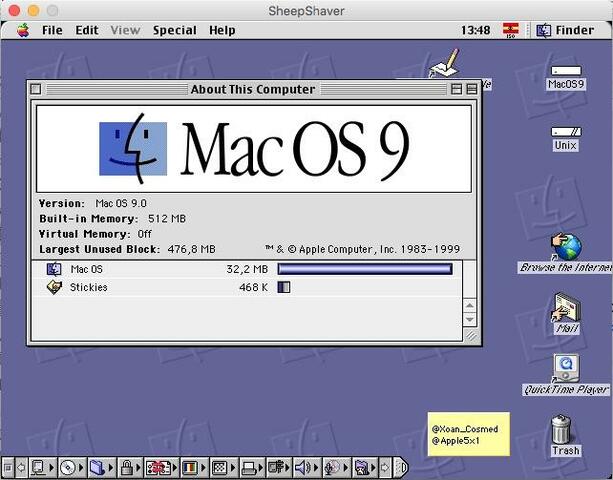
Task: Close the About This Computer window
Action: [x=36, y=89]
